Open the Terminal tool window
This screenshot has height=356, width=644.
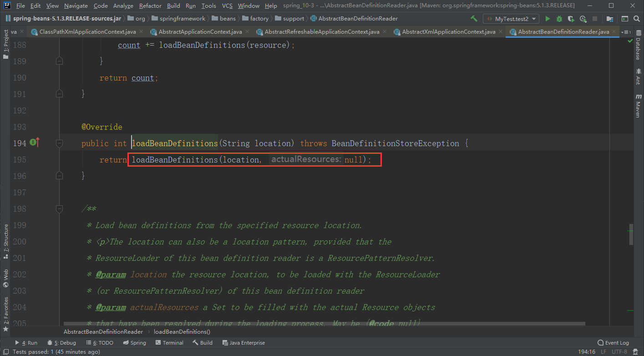click(169, 343)
